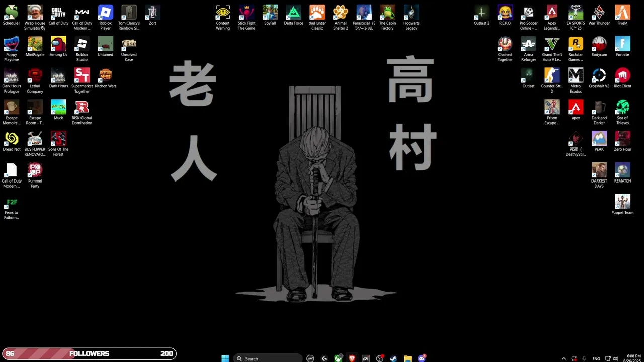
Task: Open the Unsolved Case icon
Action: pos(129,49)
